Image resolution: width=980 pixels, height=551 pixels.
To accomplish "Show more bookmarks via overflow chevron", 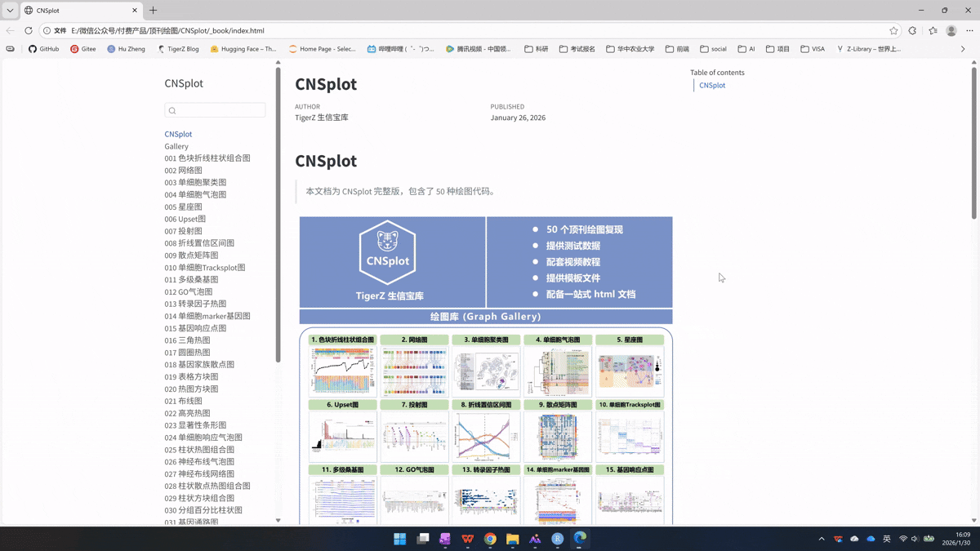I will [x=963, y=49].
